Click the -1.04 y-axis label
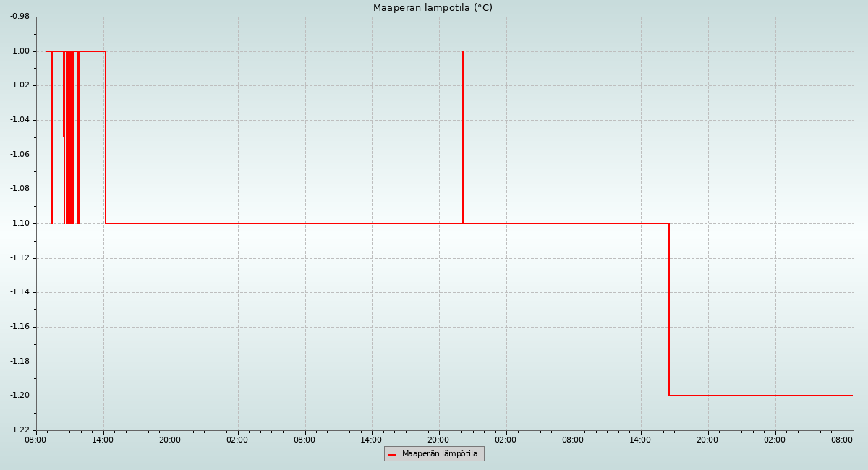Viewport: 868px width, 470px height. [20, 120]
